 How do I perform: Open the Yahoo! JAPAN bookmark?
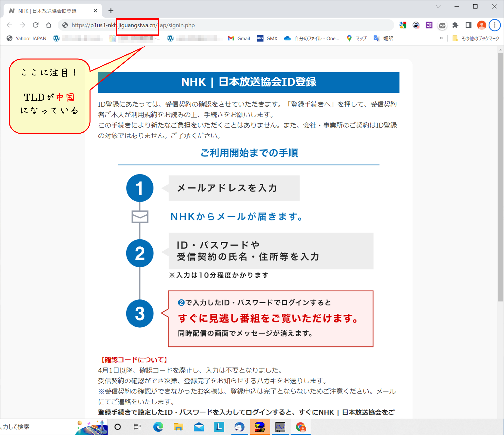click(x=26, y=38)
